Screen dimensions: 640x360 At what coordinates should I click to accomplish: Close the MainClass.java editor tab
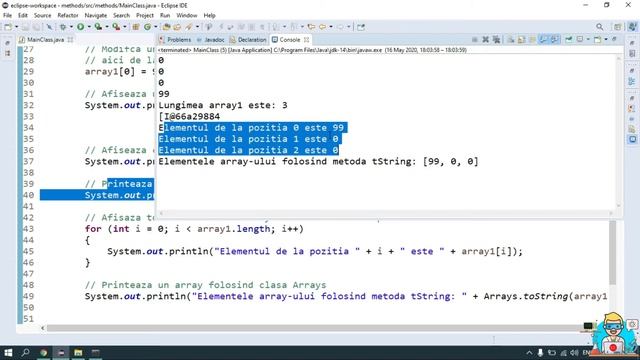[x=70, y=40]
